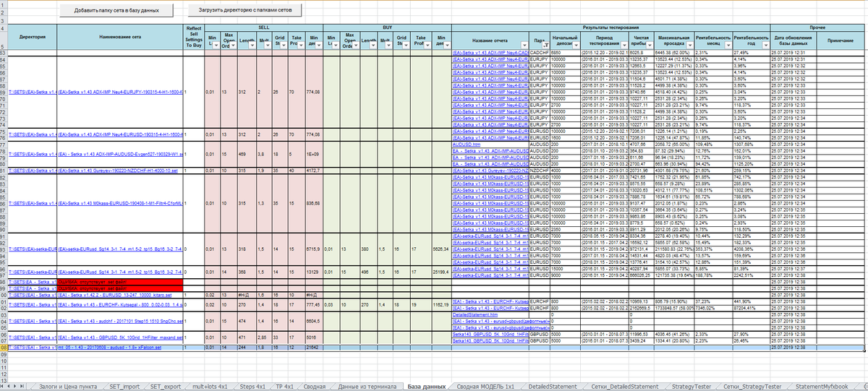Switch to 'Сетки_DetailedStatement' sheet tab

click(625, 387)
